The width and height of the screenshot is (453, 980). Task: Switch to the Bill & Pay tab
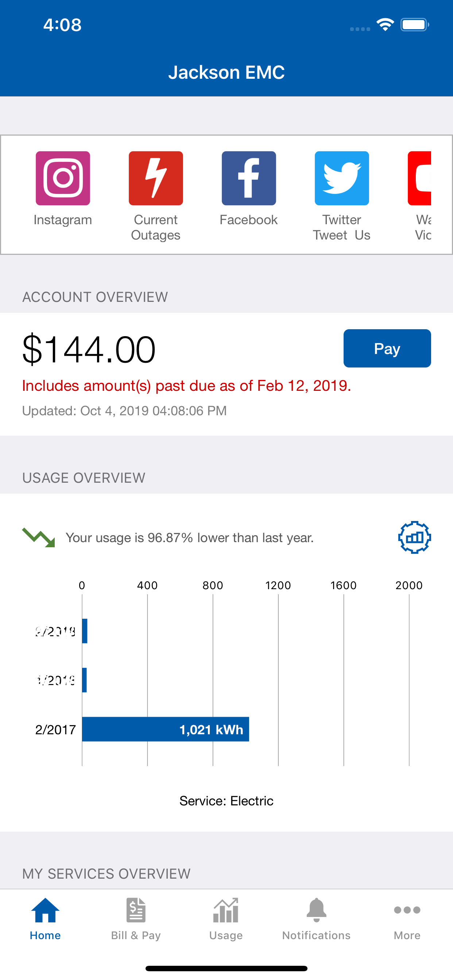pyautogui.click(x=136, y=918)
